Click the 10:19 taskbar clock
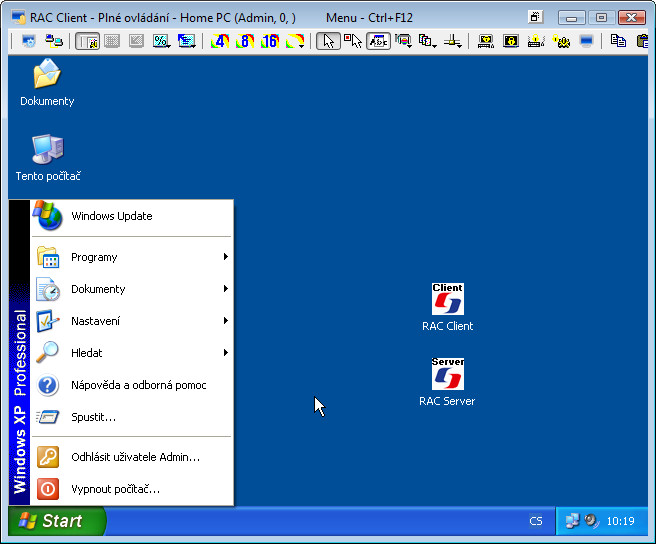Screen dimensions: 656x544 point(620,521)
